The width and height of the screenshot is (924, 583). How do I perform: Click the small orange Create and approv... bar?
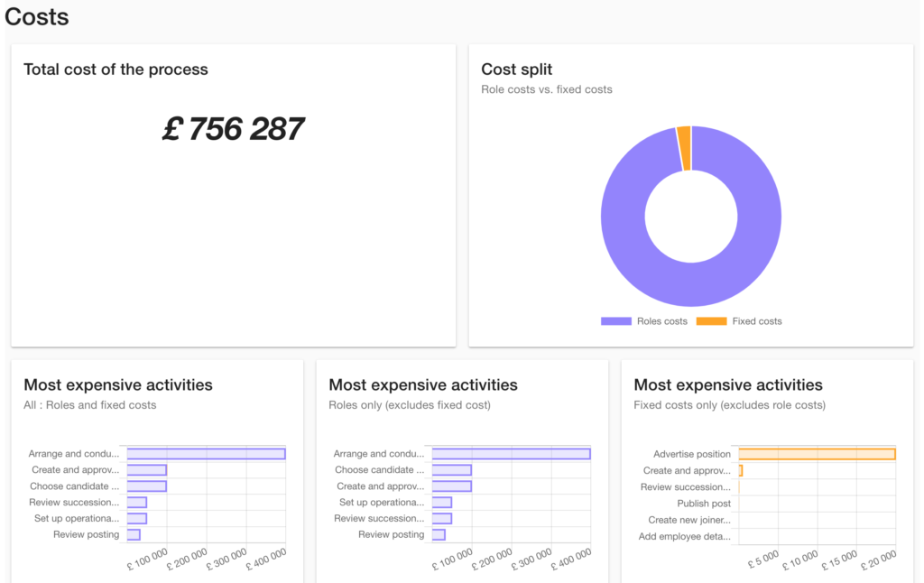click(741, 470)
